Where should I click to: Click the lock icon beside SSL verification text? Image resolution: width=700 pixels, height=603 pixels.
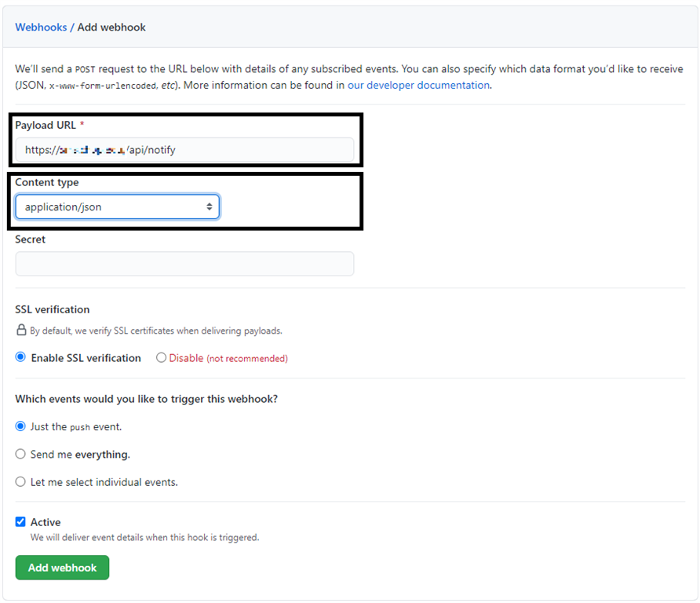coord(20,330)
